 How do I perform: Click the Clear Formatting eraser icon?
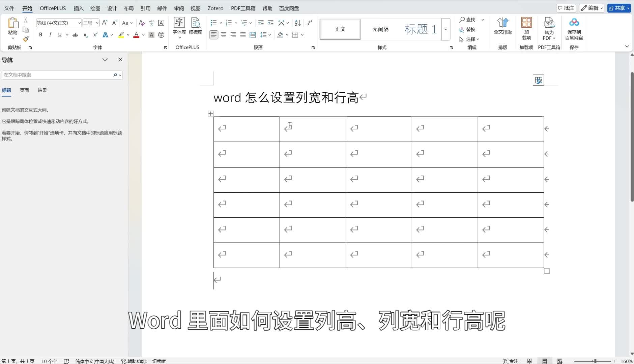coord(142,23)
